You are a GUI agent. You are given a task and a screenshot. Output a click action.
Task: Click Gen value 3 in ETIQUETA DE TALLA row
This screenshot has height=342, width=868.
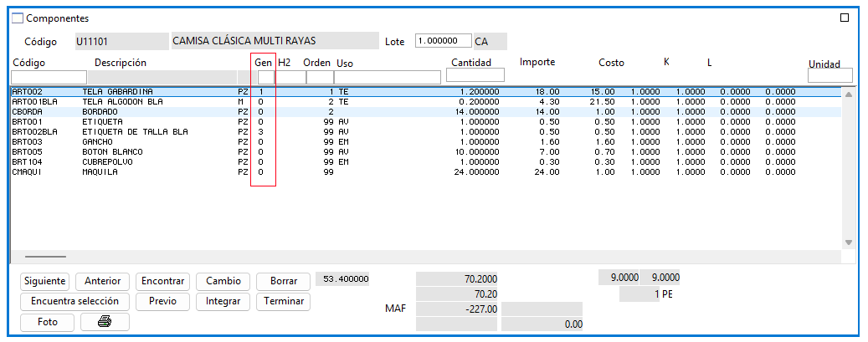pos(260,132)
